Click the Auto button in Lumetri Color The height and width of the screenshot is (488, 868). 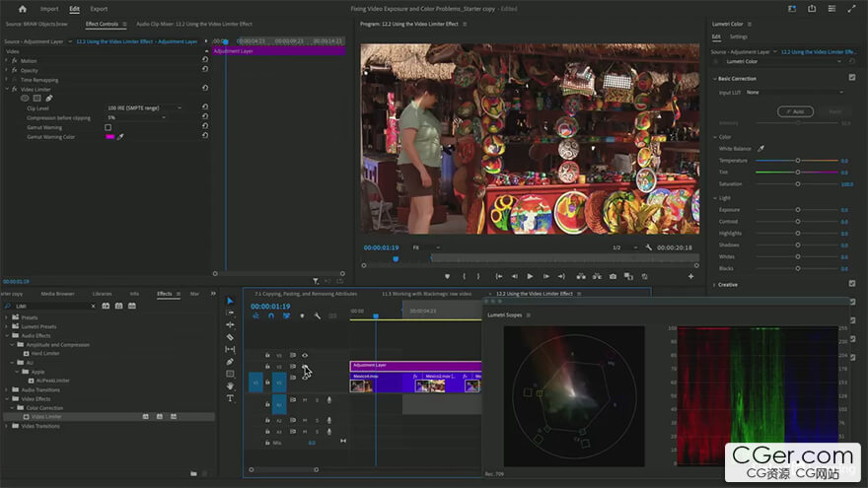tap(795, 111)
